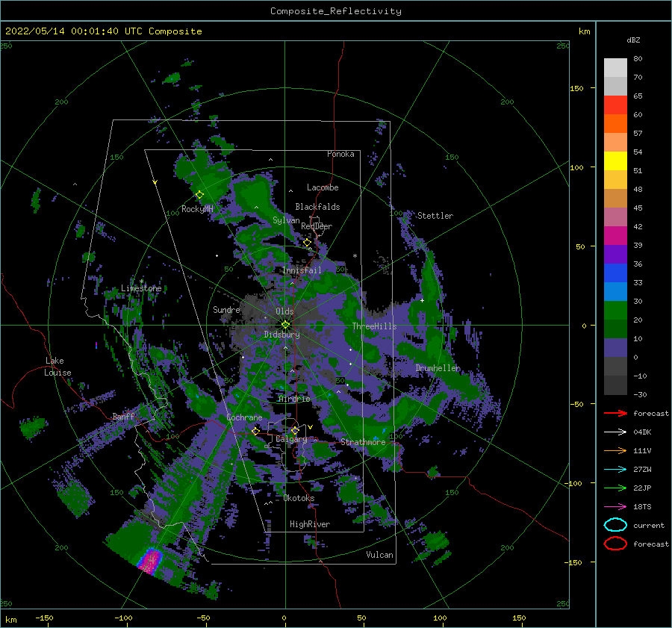The width and height of the screenshot is (672, 628).
Task: Click the Cochrane town label
Action: click(x=244, y=417)
